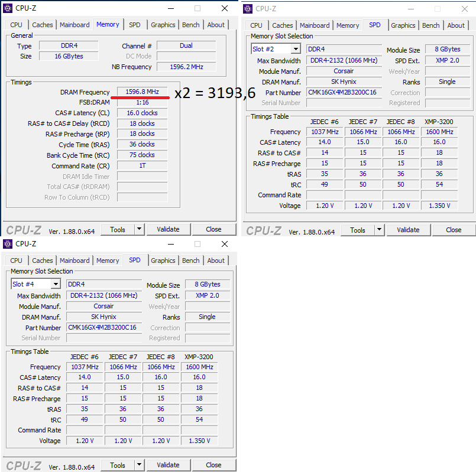
Task: Click Close button in the Slot #4 window
Action: (213, 465)
